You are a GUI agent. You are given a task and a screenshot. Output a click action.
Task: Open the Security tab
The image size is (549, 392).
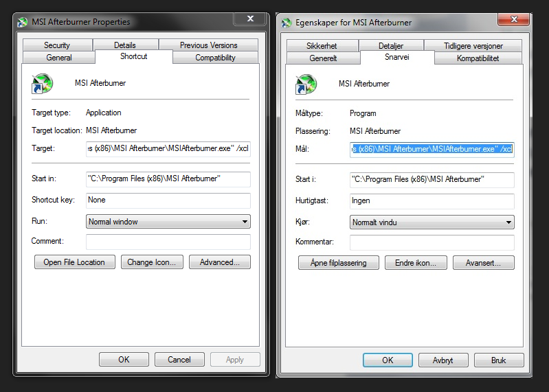58,45
